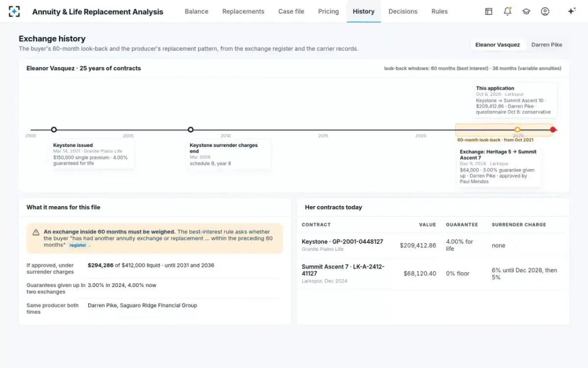This screenshot has width=588, height=368.
Task: Open the user profile icon
Action: point(545,11)
